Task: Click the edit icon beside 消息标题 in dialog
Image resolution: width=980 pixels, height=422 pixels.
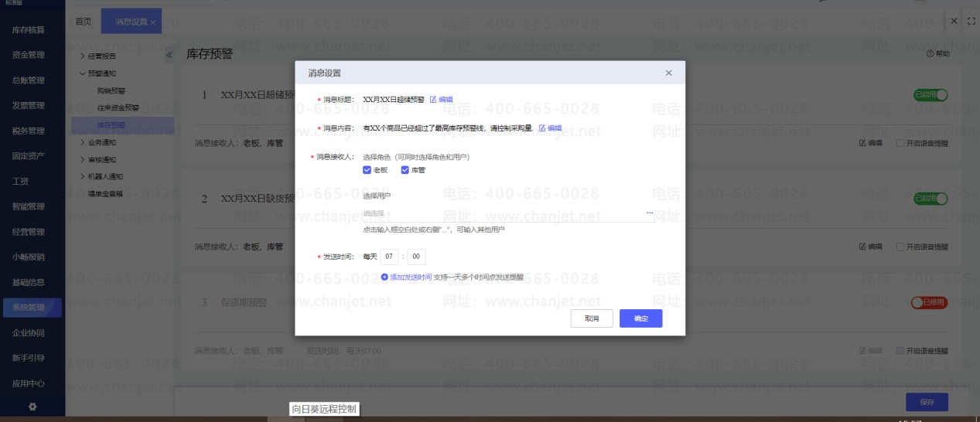Action: [433, 100]
